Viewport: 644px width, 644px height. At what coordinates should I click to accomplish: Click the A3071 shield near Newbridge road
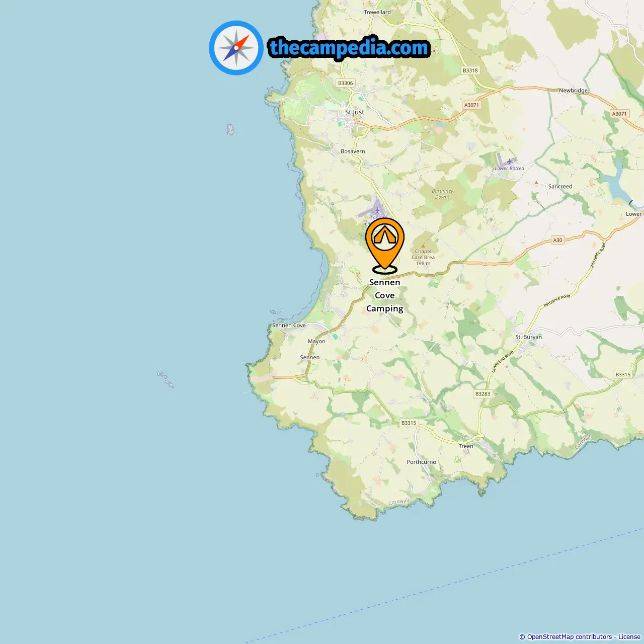point(619,114)
